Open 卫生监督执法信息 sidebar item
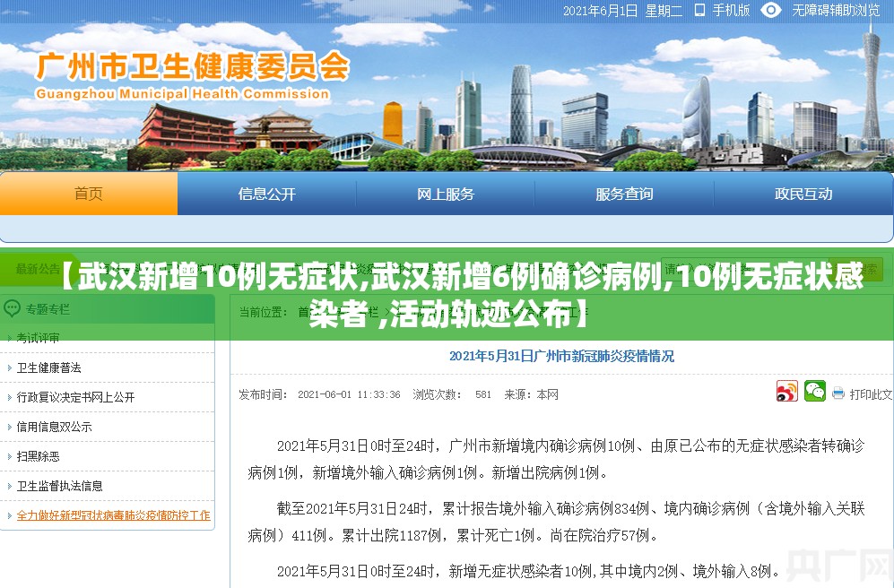This screenshot has width=894, height=588. [60, 486]
